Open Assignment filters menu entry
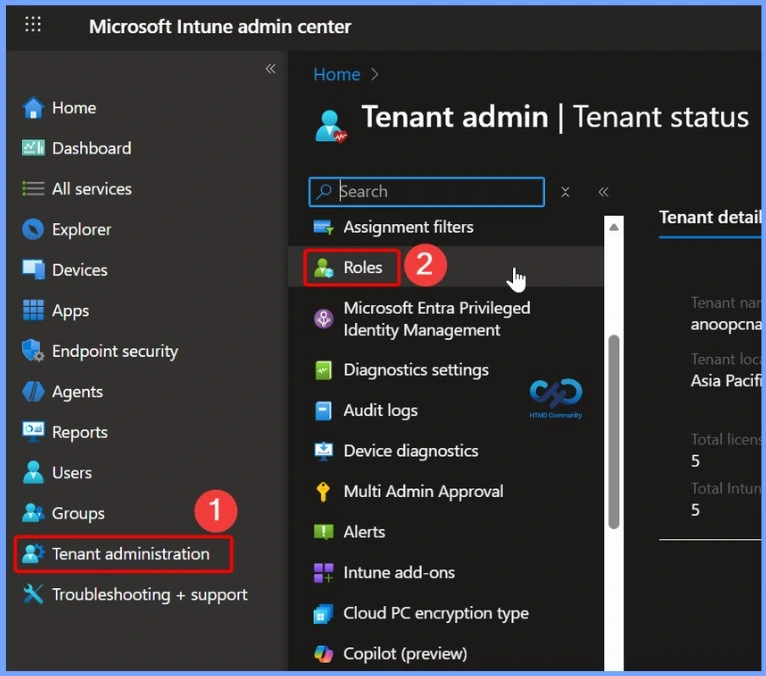The height and width of the screenshot is (676, 766). (x=408, y=227)
